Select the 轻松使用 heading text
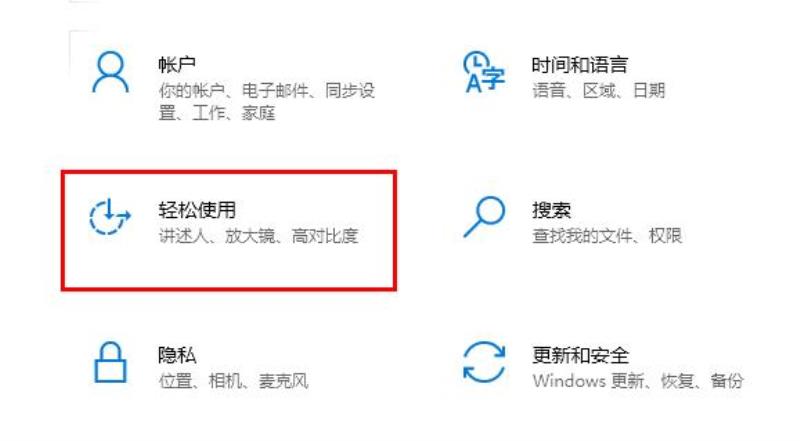The image size is (800, 441). pyautogui.click(x=197, y=210)
